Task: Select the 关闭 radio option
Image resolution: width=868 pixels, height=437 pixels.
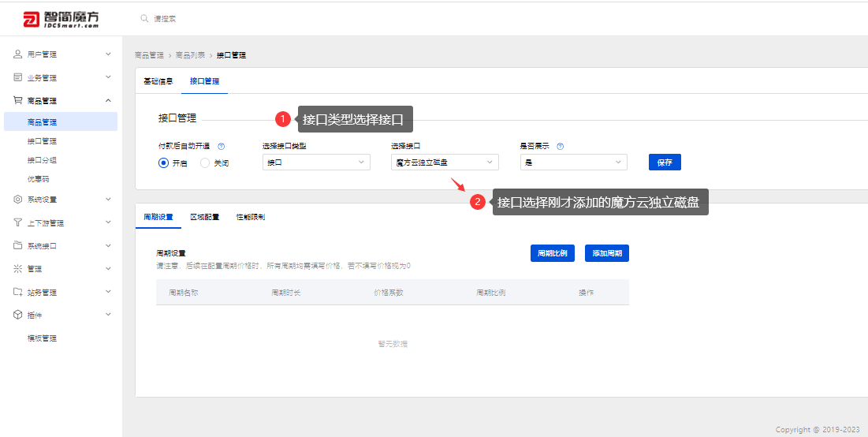Action: (x=205, y=162)
